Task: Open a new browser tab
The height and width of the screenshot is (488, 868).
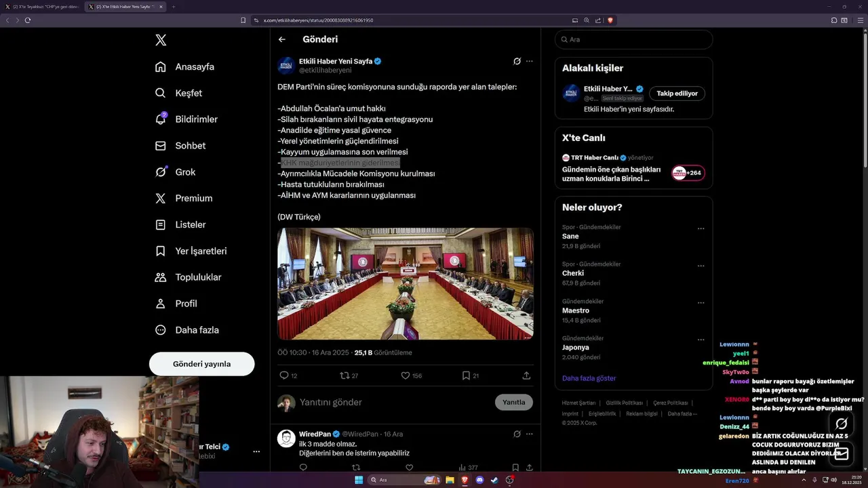Action: 173,7
